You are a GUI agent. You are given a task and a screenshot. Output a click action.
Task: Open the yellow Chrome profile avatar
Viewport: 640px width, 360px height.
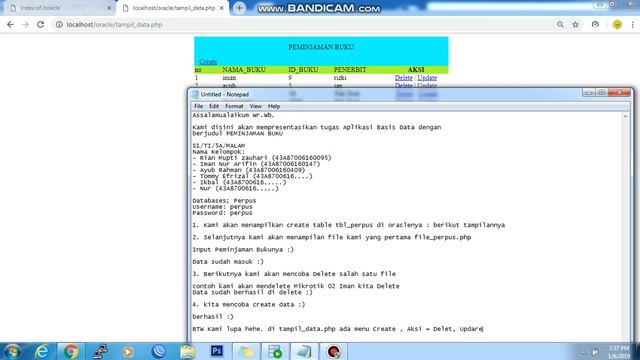click(617, 24)
